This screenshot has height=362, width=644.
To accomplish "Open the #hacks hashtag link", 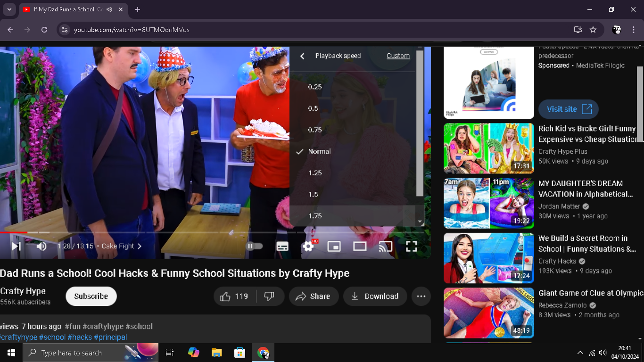I will pyautogui.click(x=80, y=337).
